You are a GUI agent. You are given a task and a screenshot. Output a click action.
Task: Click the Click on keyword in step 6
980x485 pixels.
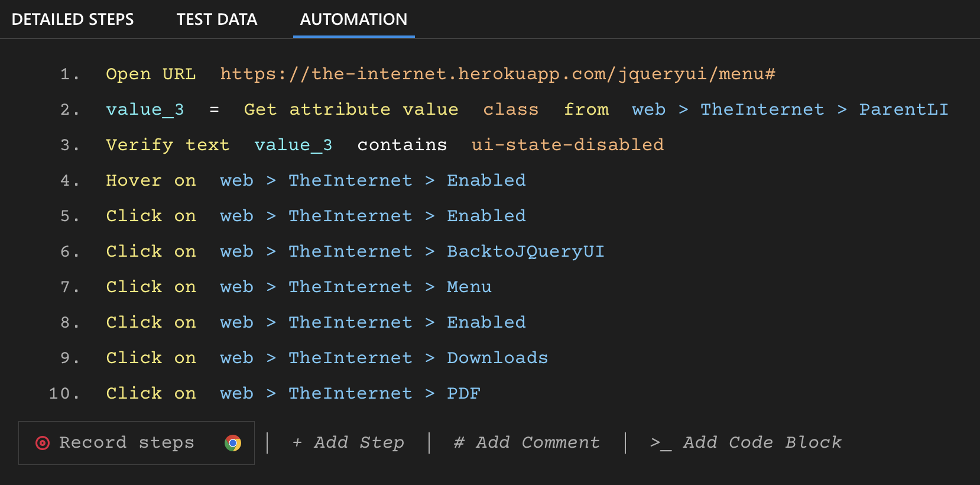tap(151, 251)
